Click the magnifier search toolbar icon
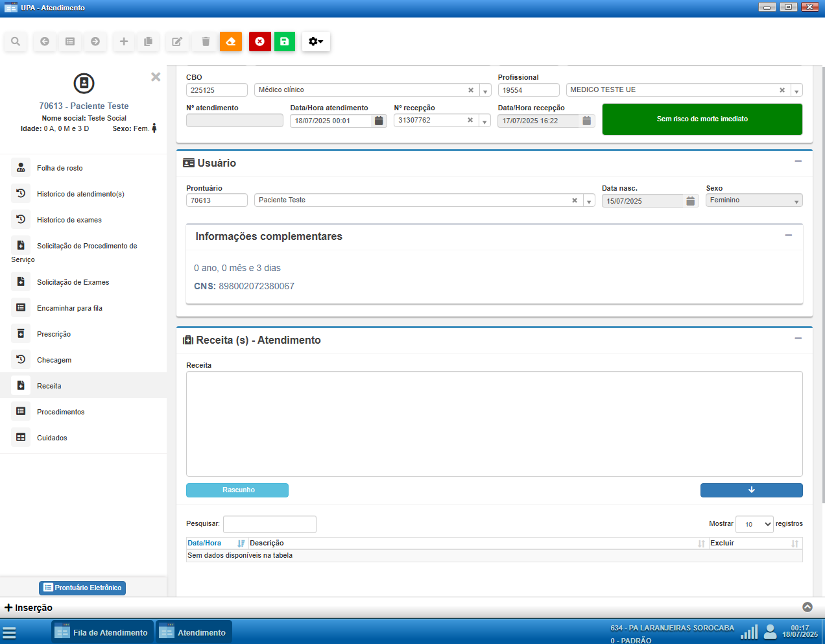The width and height of the screenshot is (825, 644). coord(16,42)
